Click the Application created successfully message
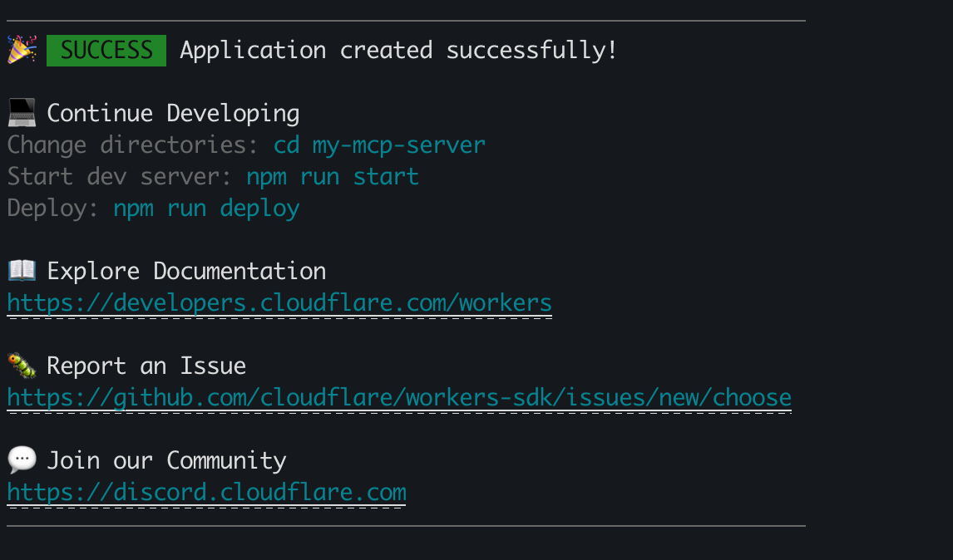This screenshot has width=953, height=560. click(399, 50)
